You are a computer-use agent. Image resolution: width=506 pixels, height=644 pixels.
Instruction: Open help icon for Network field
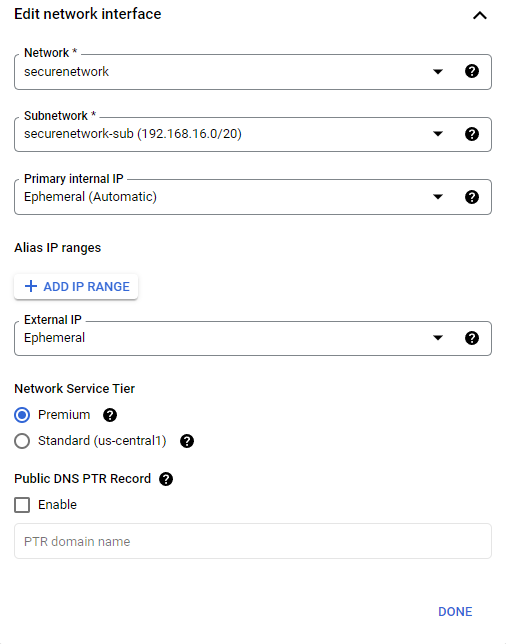click(472, 71)
